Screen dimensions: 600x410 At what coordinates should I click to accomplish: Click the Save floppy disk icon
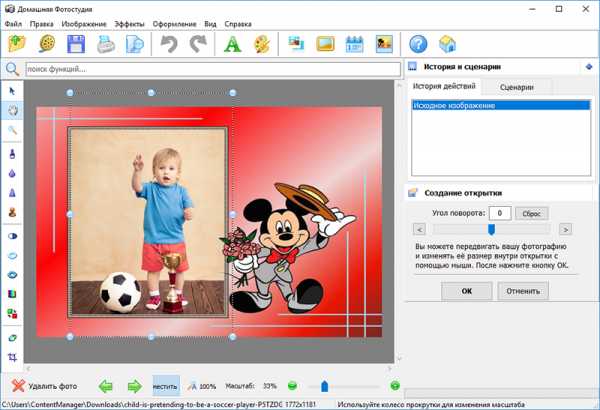[x=76, y=44]
